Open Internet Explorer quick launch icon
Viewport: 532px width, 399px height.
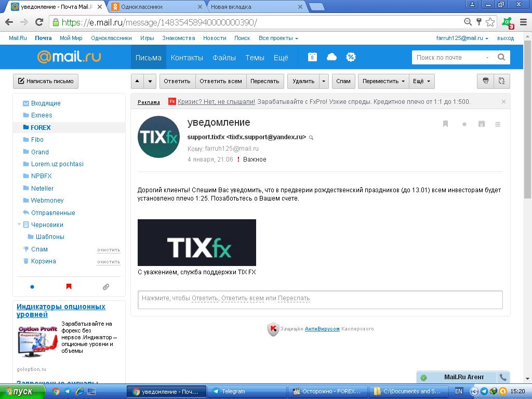pos(79,392)
